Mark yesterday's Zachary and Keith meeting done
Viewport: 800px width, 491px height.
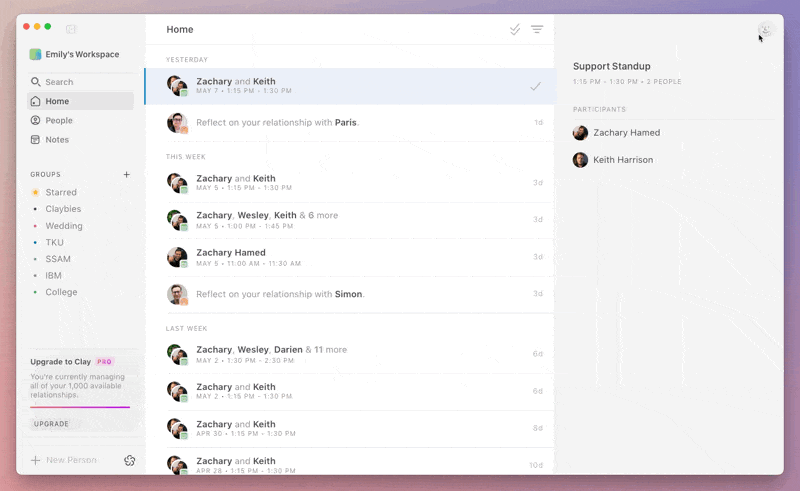coord(536,86)
